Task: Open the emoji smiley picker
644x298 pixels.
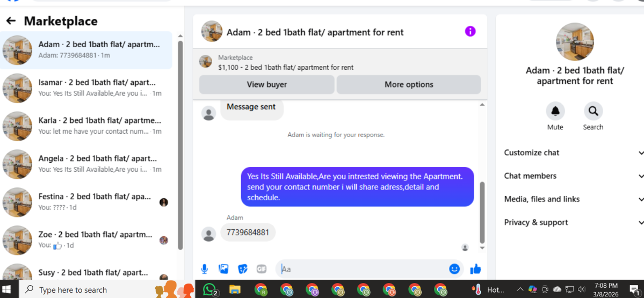Action: click(x=454, y=269)
